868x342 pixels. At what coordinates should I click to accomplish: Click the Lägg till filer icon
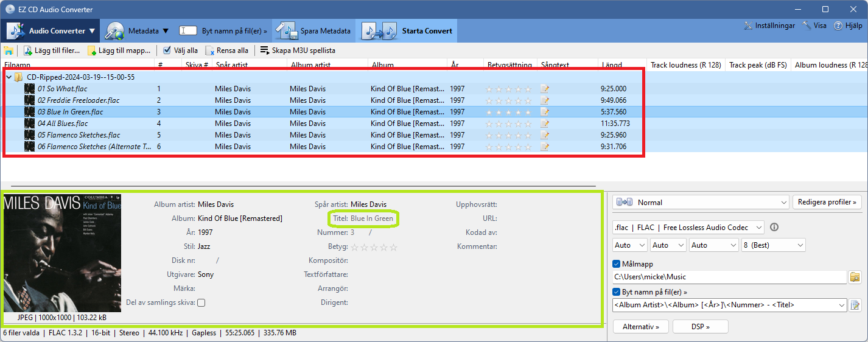click(27, 51)
